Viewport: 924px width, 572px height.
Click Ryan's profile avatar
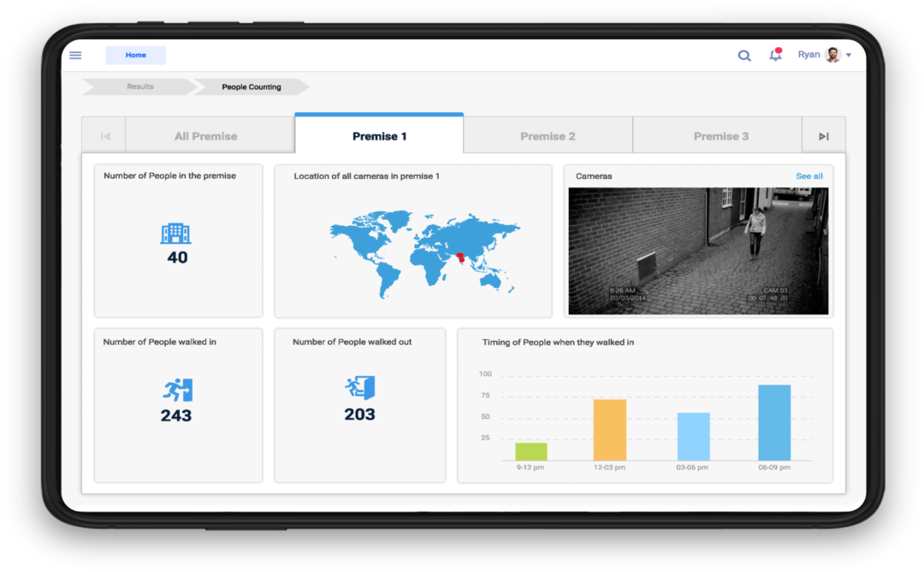coord(832,55)
